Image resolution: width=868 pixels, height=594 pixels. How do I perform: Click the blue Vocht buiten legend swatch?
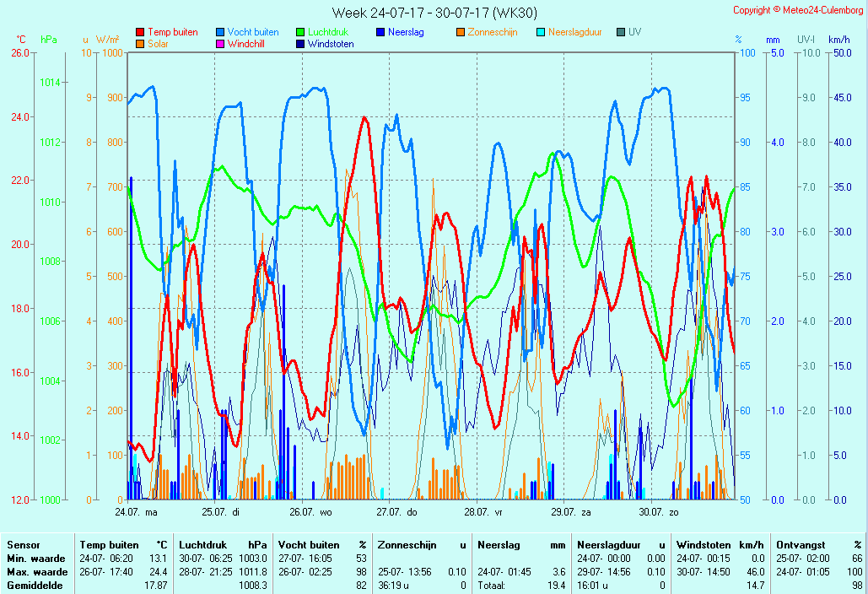[220, 32]
